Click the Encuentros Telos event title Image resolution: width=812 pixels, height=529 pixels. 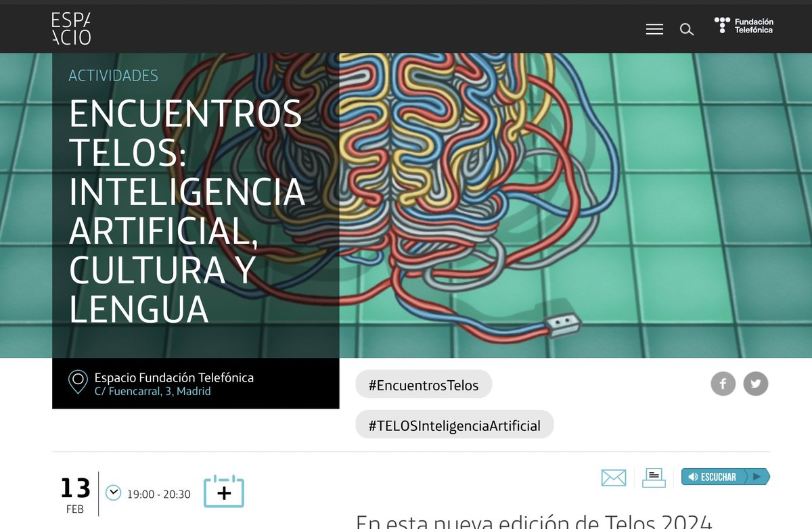point(187,210)
